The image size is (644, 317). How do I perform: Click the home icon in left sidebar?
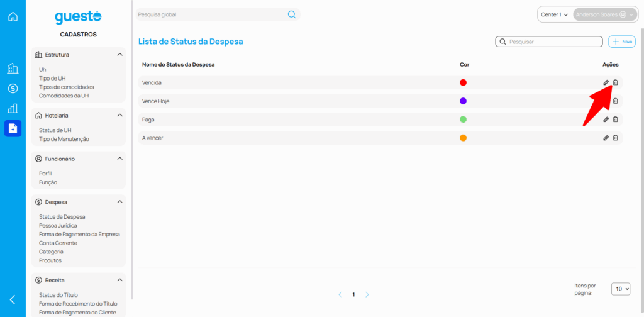pos(13,17)
